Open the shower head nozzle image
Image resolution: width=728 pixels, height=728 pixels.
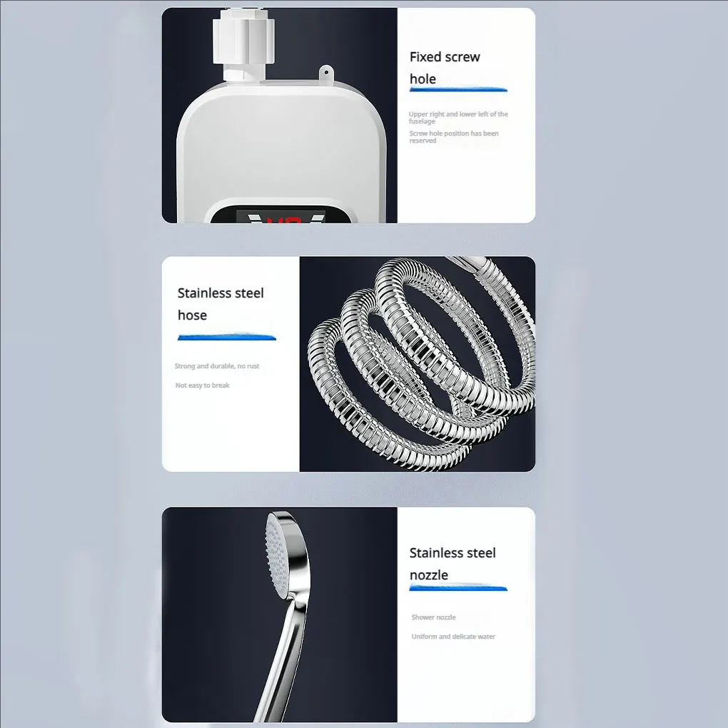[280, 615]
